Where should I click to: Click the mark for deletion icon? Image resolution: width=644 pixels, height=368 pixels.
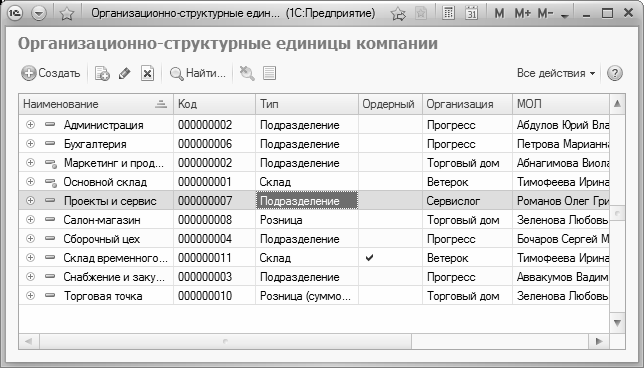(x=147, y=74)
